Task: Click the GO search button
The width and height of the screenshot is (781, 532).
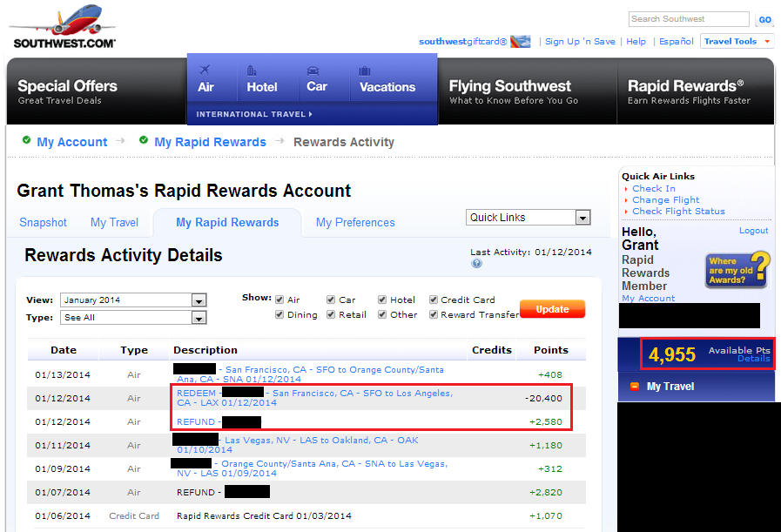Action: point(765,20)
